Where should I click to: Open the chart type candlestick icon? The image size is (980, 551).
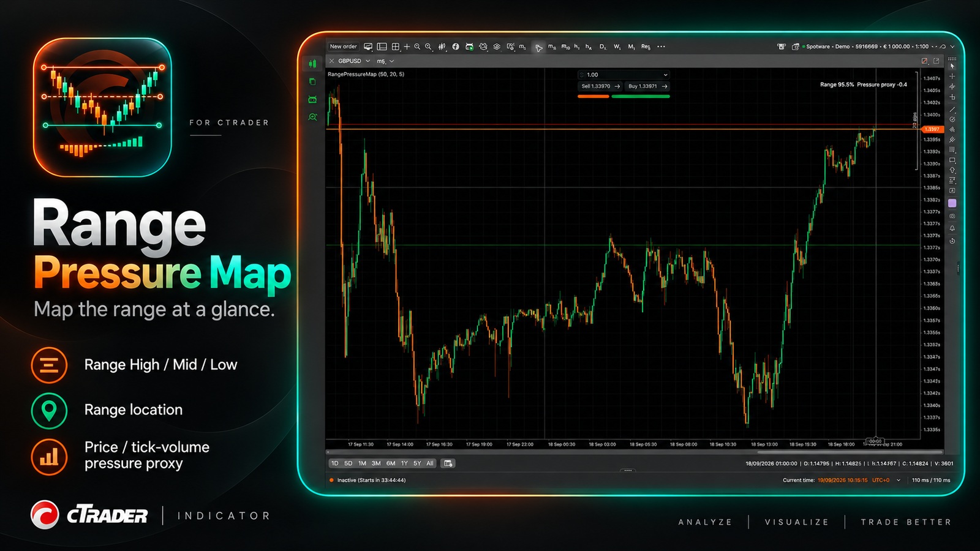point(442,47)
